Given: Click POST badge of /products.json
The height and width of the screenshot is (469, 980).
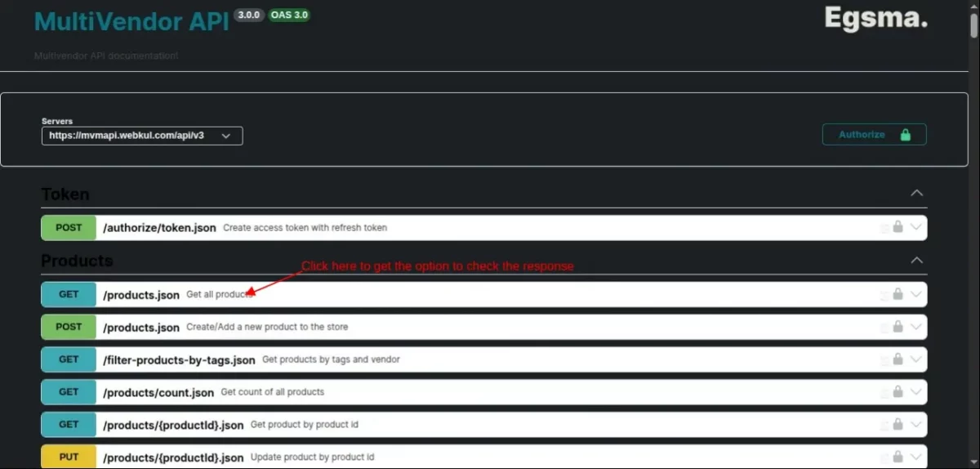Looking at the screenshot, I should pyautogui.click(x=69, y=327).
